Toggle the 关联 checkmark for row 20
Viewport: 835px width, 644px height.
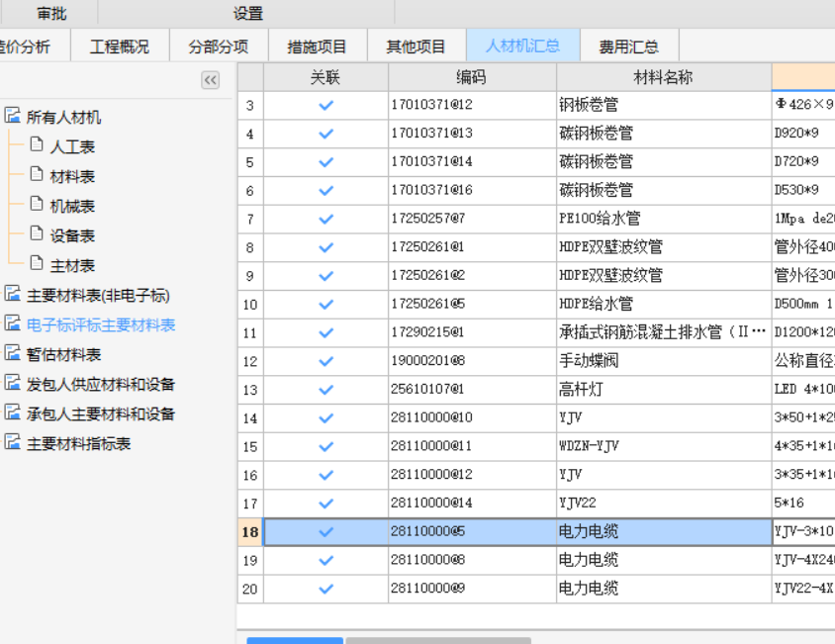[325, 589]
